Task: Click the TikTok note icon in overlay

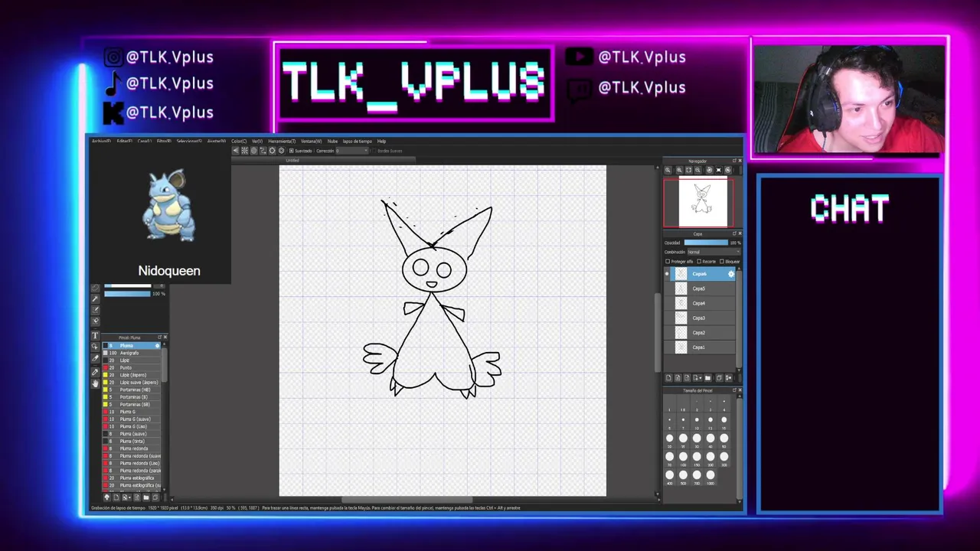Action: 113,83
